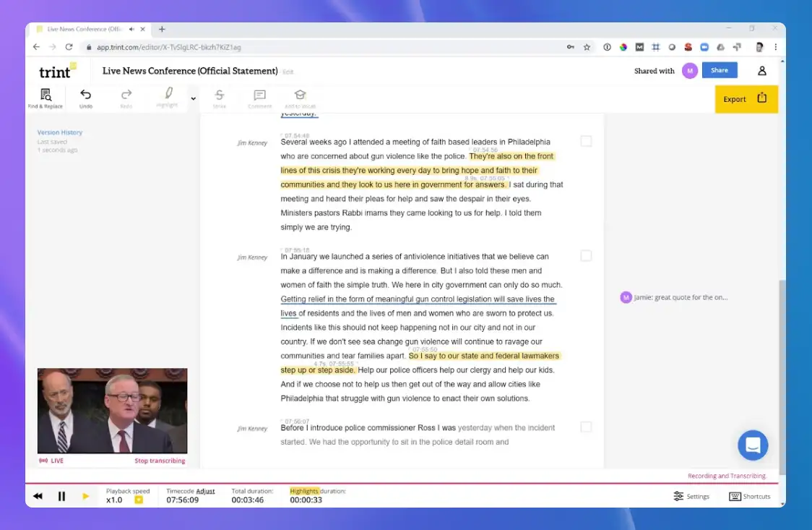Click the blue Share button
Screen dimensions: 812x530
(720, 70)
